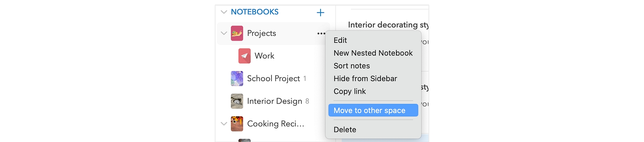Select Move to other space
Screen dimensions: 644x142
click(373, 111)
